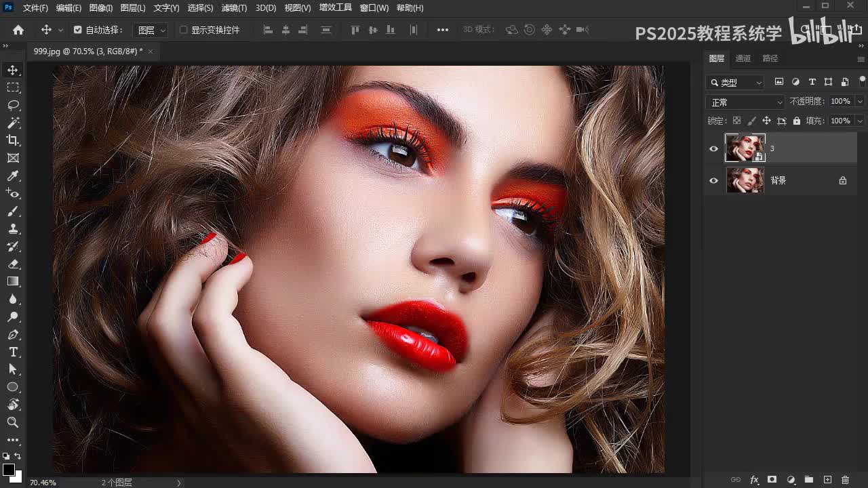Create a new layer group
The width and height of the screenshot is (868, 488).
point(809,480)
